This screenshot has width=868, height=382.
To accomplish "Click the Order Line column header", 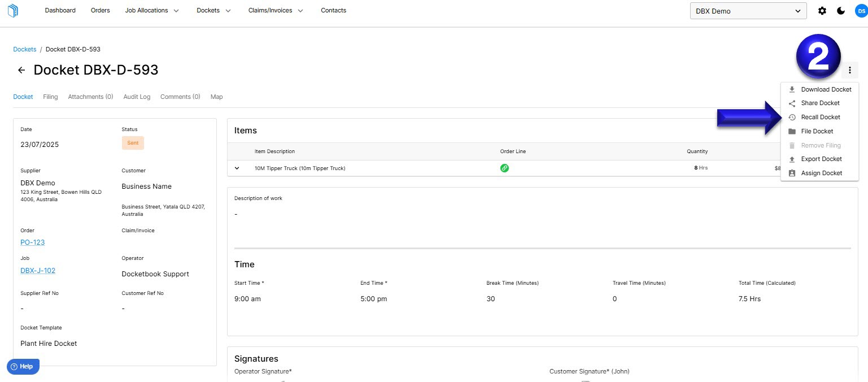I will click(513, 151).
